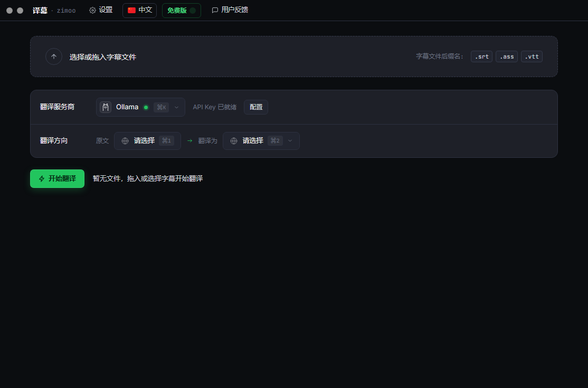Select the .srt file suffix tag
Viewport: 588px width, 388px height.
click(481, 56)
